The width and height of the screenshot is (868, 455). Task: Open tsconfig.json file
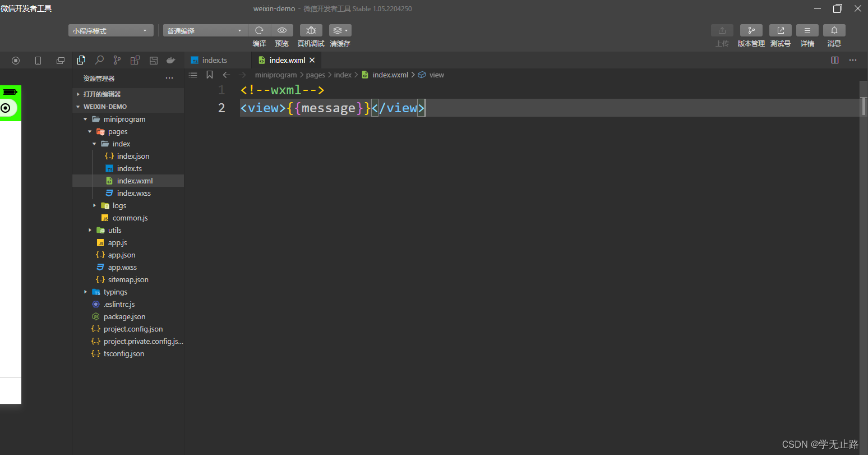(x=128, y=353)
